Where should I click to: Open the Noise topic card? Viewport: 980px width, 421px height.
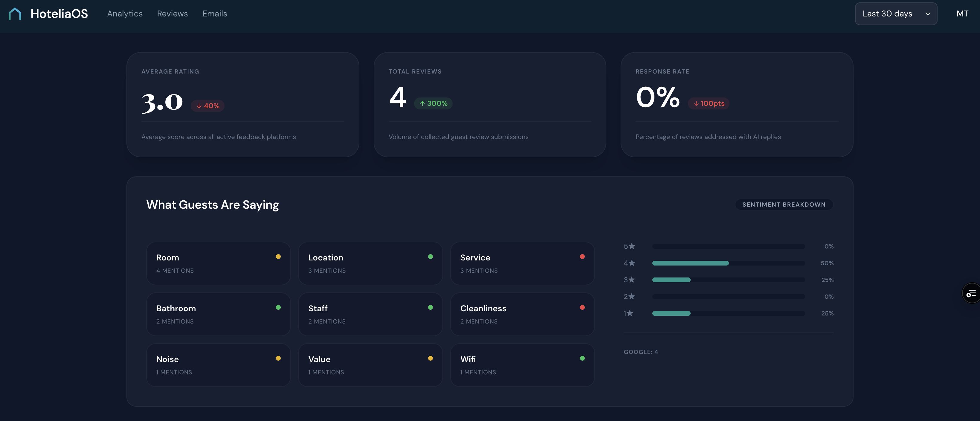point(218,365)
